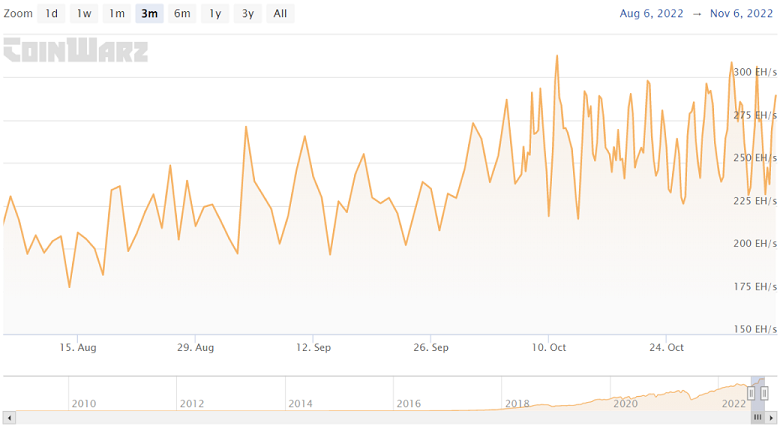The height and width of the screenshot is (429, 780).
Task: Click the scrollbar thumb grip
Action: click(x=760, y=416)
